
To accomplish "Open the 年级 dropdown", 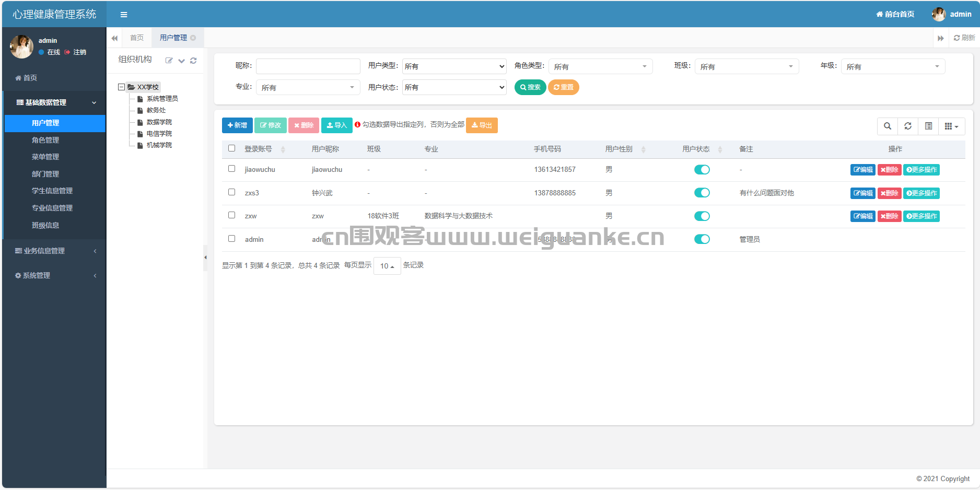I will pos(893,66).
